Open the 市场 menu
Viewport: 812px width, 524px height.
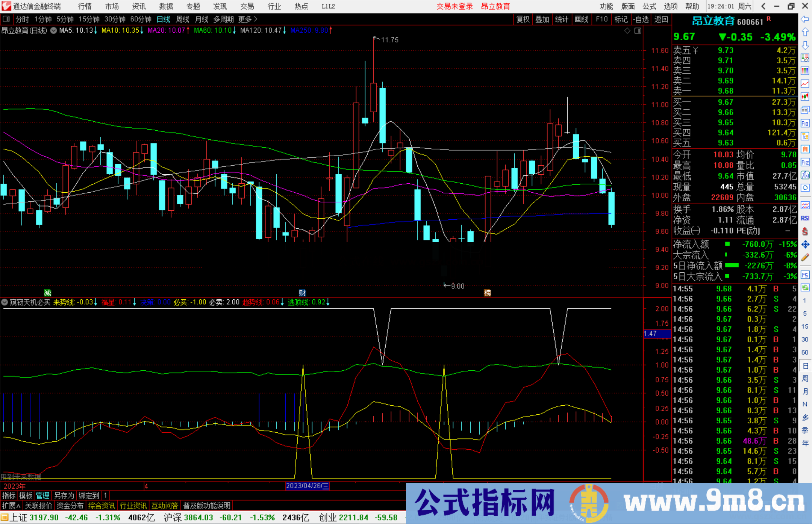112,6
